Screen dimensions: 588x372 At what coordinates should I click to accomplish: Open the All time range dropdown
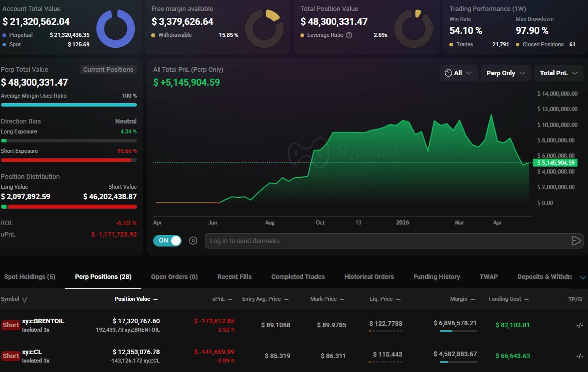459,73
